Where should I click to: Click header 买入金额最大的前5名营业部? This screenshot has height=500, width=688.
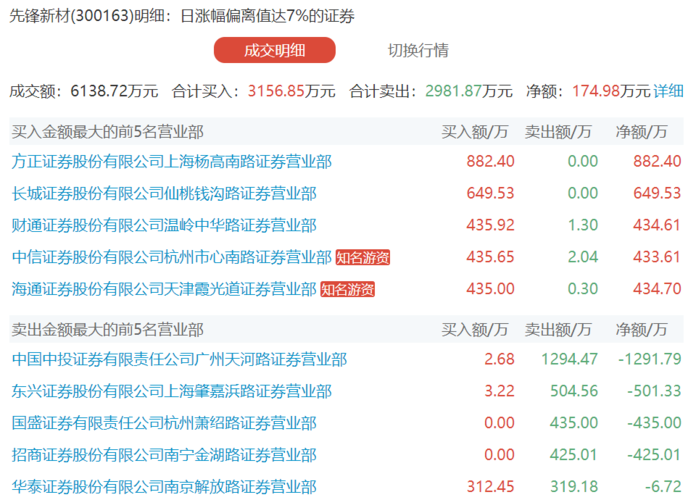108,132
